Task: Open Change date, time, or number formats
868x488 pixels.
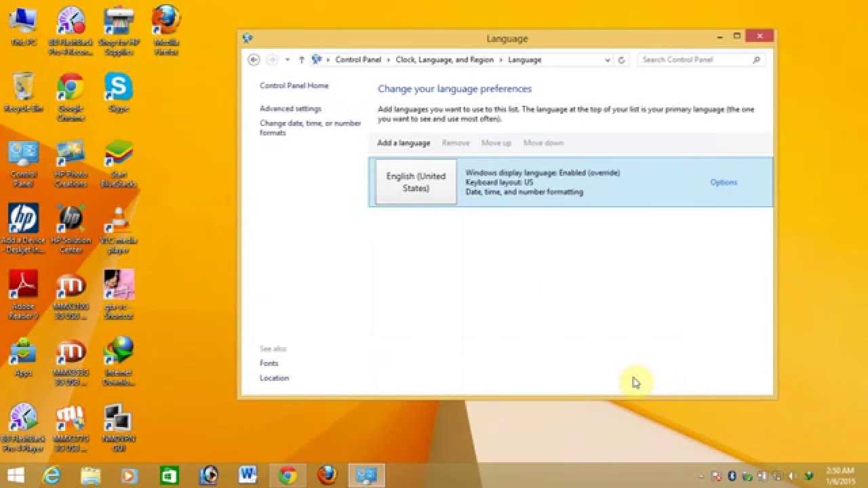Action: pyautogui.click(x=310, y=128)
